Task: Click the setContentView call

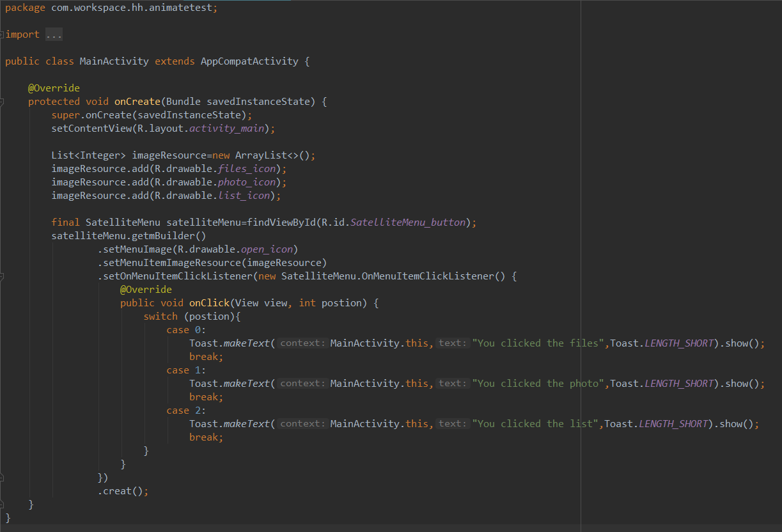Action: coord(91,129)
